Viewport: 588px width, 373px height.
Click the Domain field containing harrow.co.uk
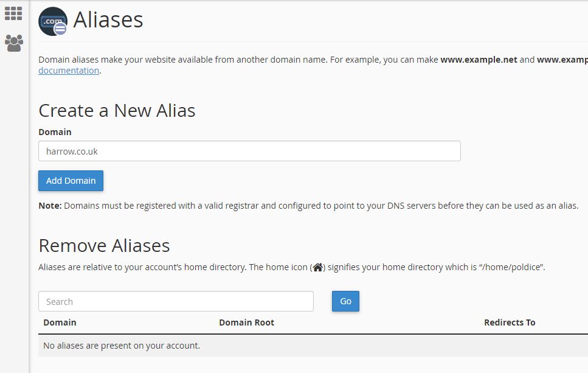point(249,151)
